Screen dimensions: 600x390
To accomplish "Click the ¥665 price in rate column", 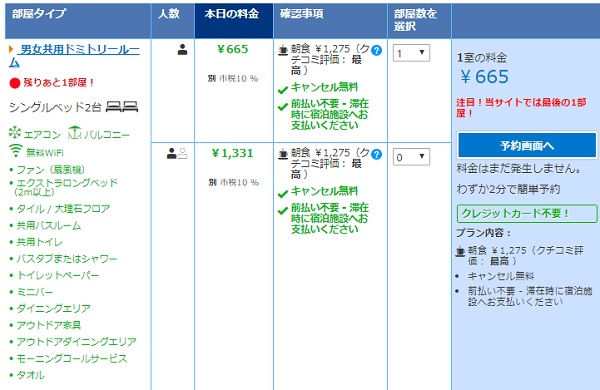I will pyautogui.click(x=233, y=49).
